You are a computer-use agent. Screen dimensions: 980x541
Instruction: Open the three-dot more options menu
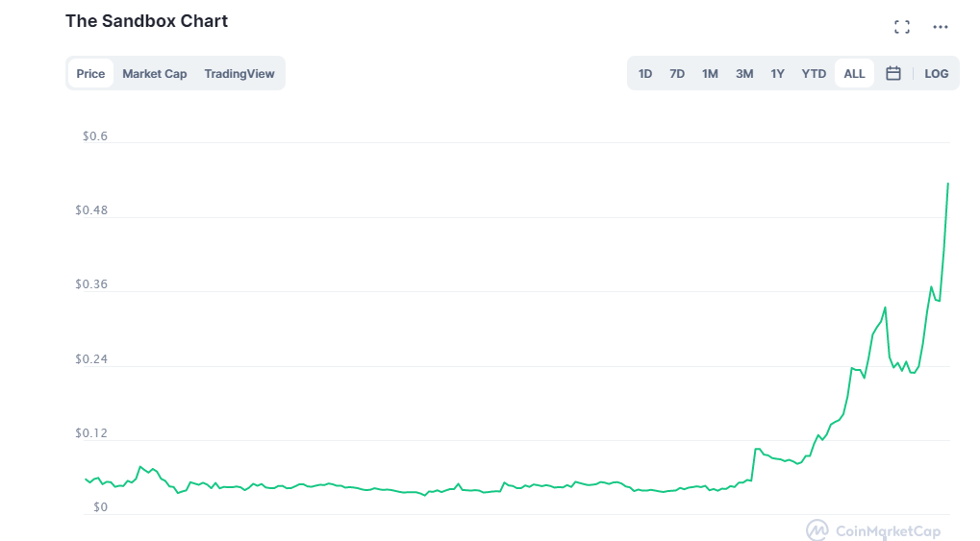coord(940,27)
